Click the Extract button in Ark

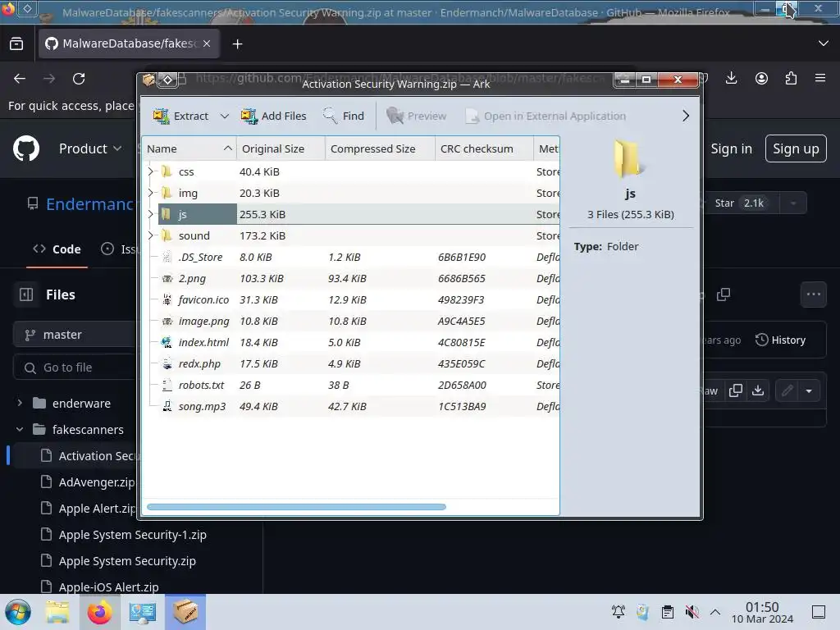180,116
